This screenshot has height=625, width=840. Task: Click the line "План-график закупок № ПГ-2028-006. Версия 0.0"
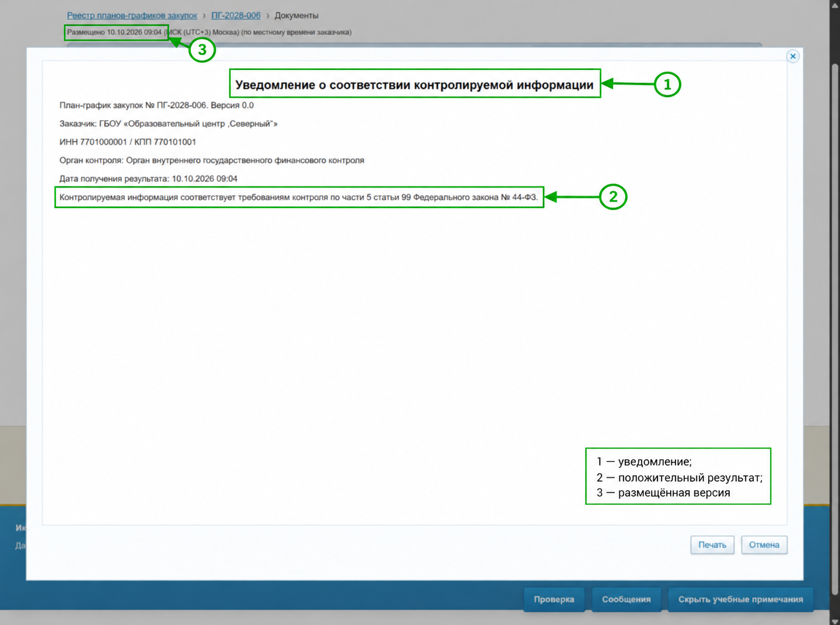pos(157,105)
